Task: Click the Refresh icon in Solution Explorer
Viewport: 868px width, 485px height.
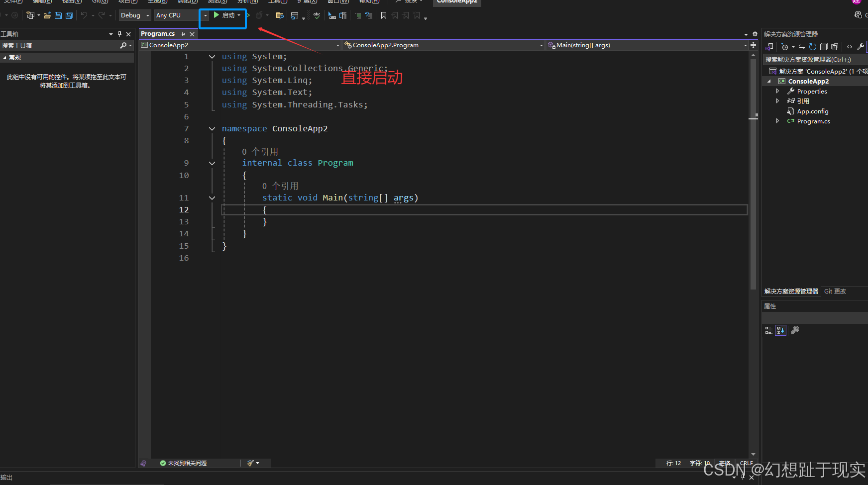Action: [x=813, y=46]
